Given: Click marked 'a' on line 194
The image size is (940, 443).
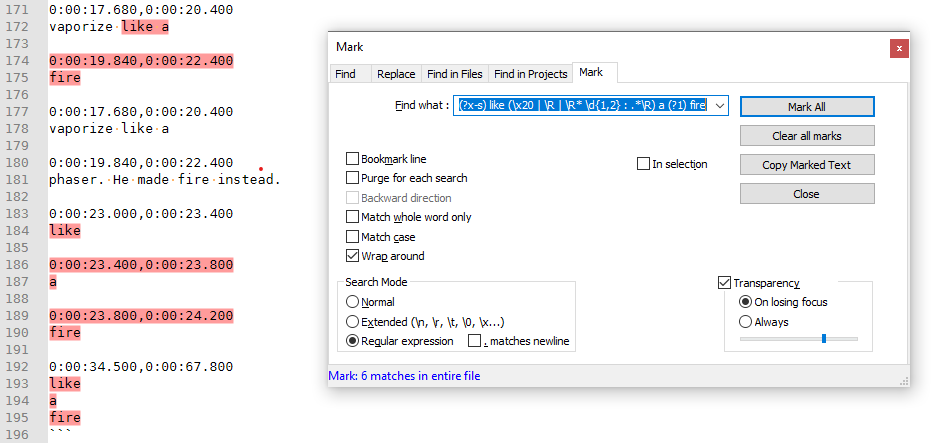Looking at the screenshot, I should coord(53,400).
